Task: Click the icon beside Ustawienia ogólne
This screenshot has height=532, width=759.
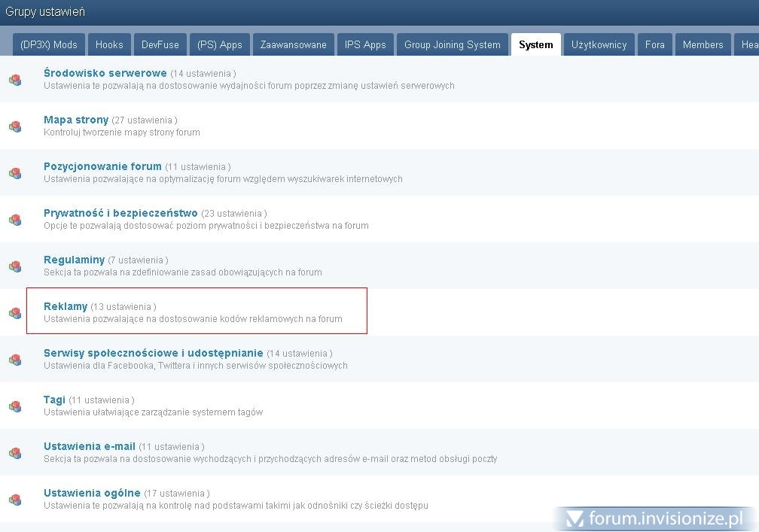Action: point(15,500)
